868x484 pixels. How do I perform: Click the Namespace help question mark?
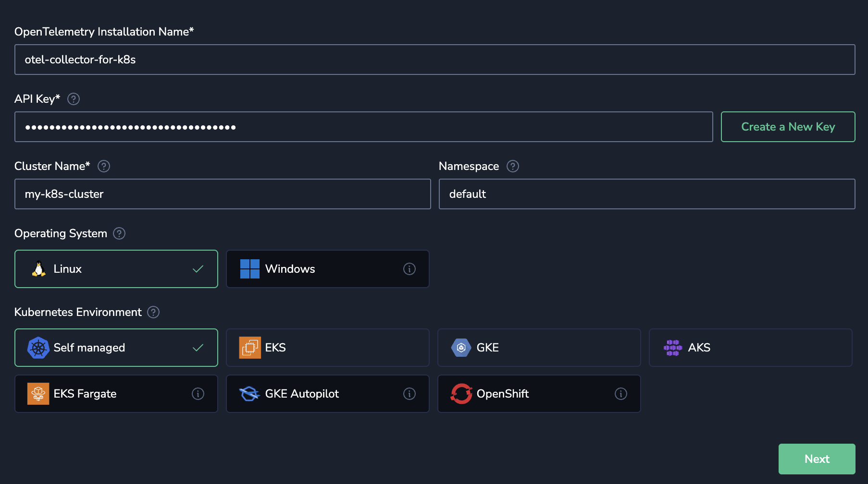513,166
